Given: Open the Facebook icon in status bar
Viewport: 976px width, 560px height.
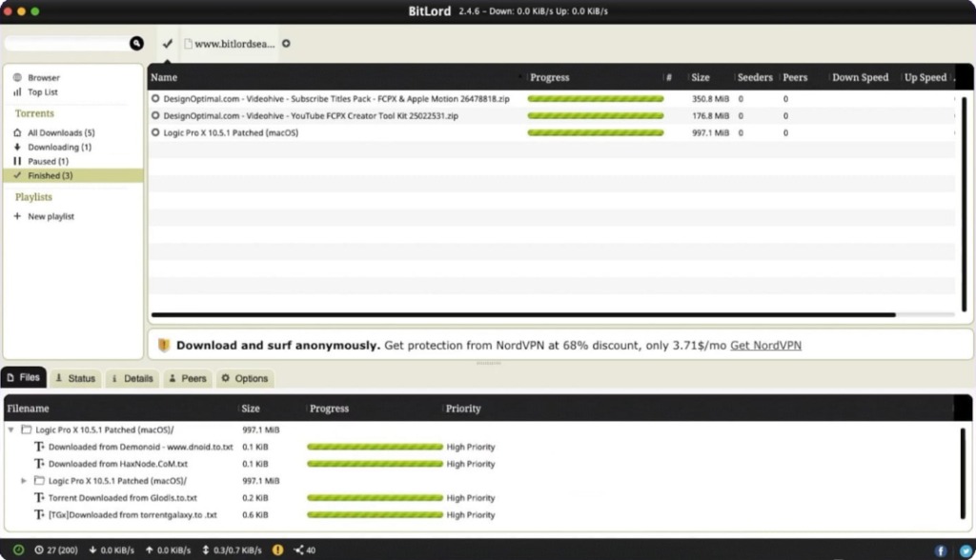Looking at the screenshot, I should tap(941, 550).
